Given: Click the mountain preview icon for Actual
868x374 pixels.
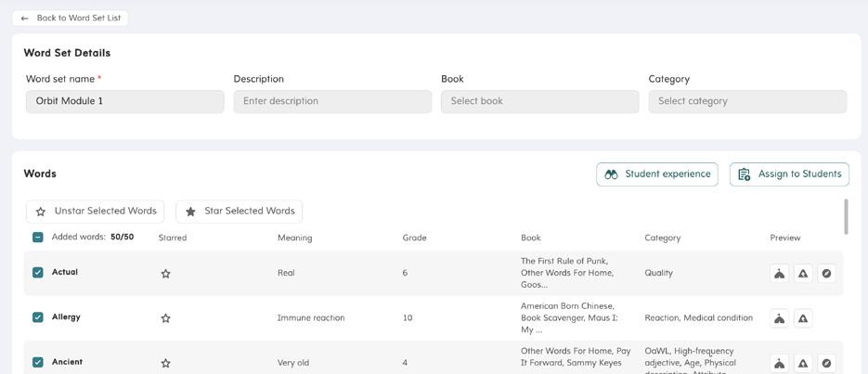Looking at the screenshot, I should coord(803,273).
